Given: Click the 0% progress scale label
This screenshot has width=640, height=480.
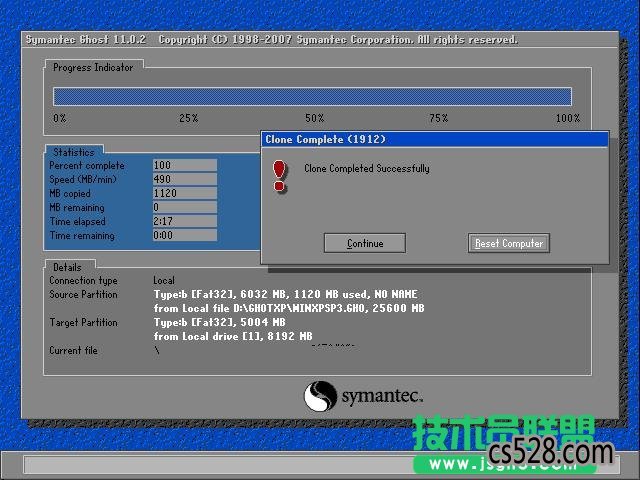Looking at the screenshot, I should pos(60,118).
